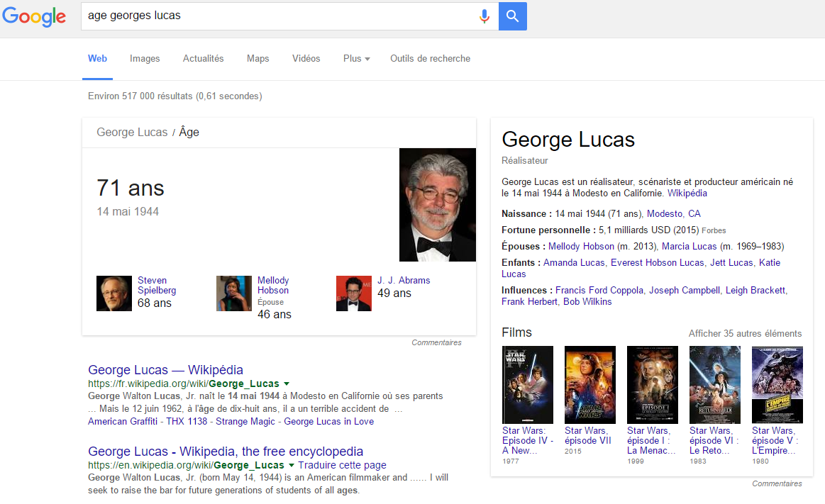Click the Google logo
825x504 pixels.
pos(34,16)
